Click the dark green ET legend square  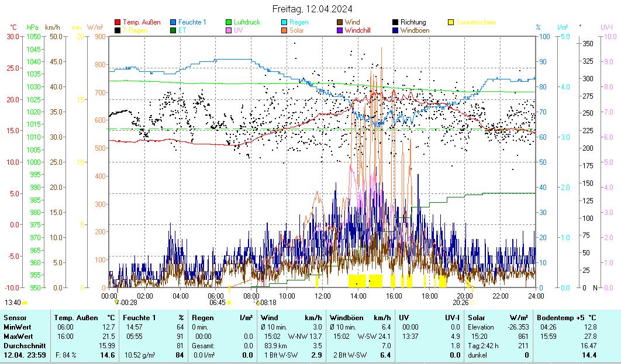pos(173,30)
